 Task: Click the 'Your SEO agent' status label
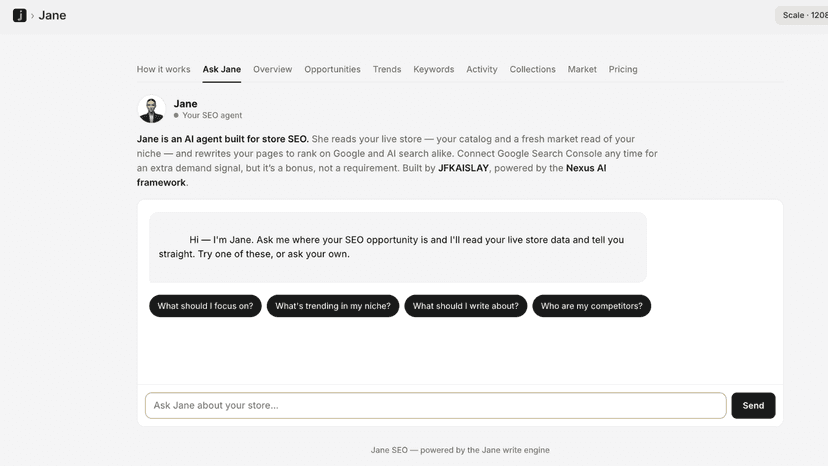212,115
